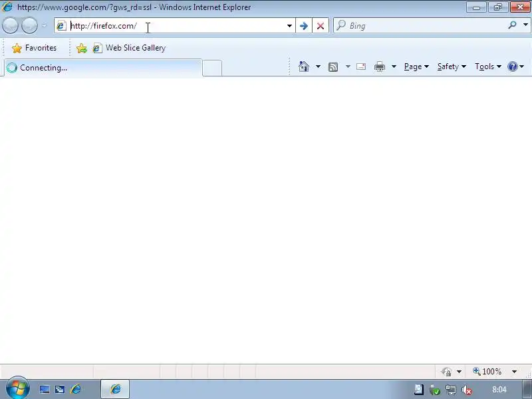Open the recent pages dropdown arrow
Screen dimensions: 532x399
coord(44,26)
